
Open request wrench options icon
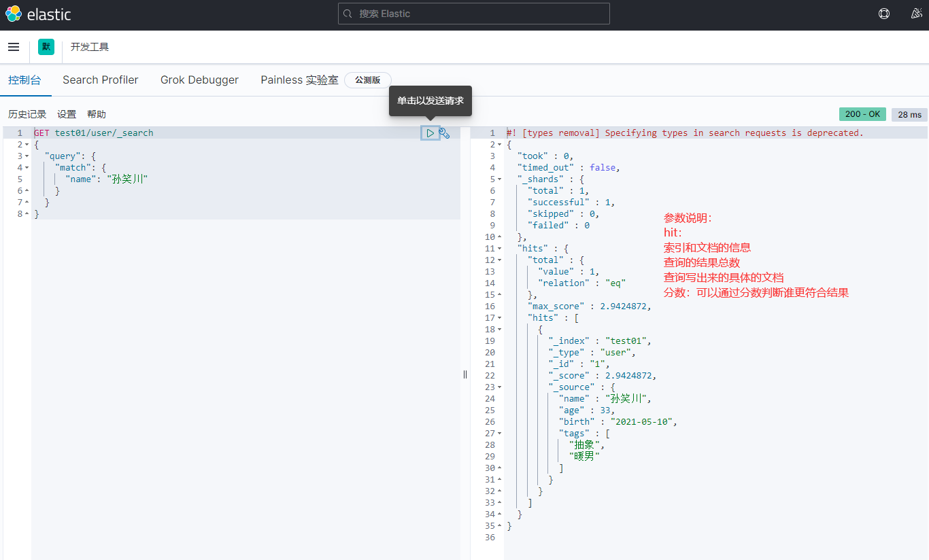click(x=444, y=133)
